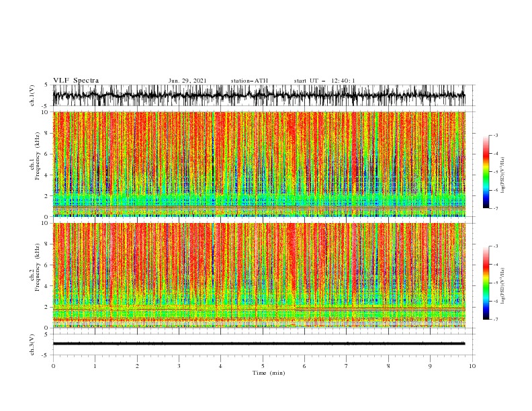Viewport: 532px width, 411px height.
Task: Click inside the ch.1 spectrogram panel
Action: point(259,164)
